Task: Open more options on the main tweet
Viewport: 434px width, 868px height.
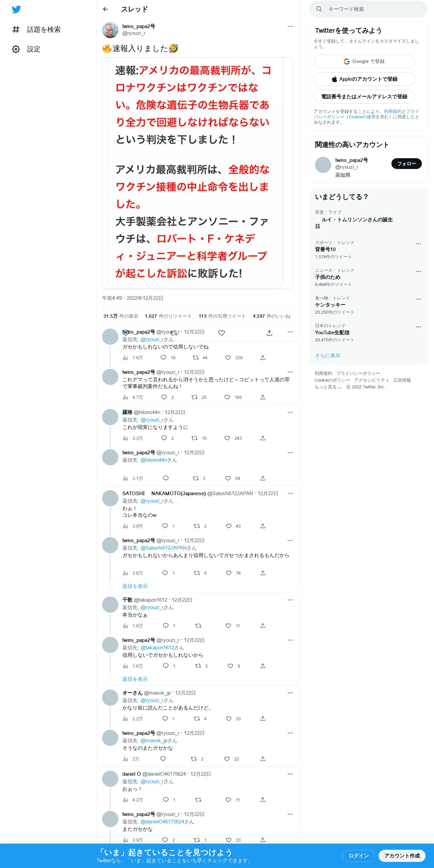Action: [x=290, y=26]
